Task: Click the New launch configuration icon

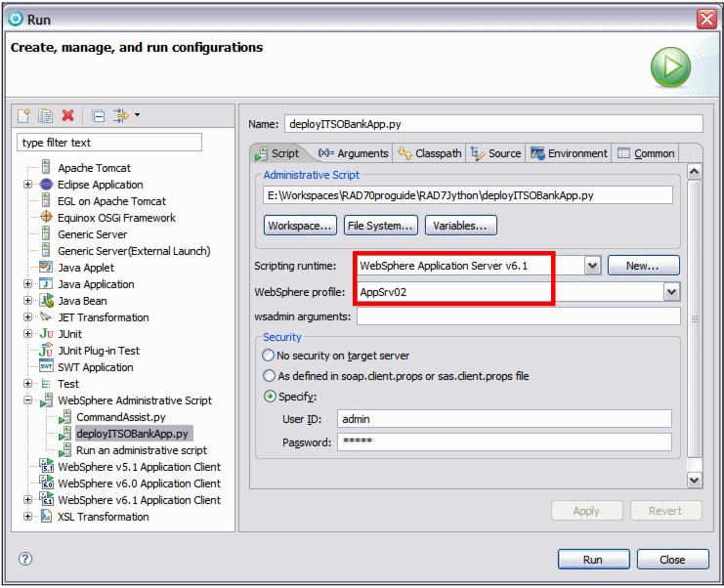Action: [23, 115]
